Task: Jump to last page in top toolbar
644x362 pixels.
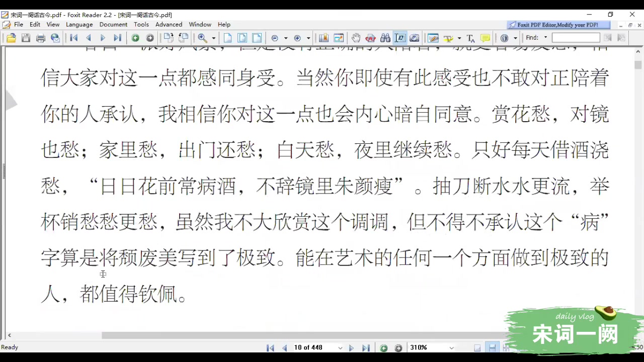Action: click(x=117, y=38)
